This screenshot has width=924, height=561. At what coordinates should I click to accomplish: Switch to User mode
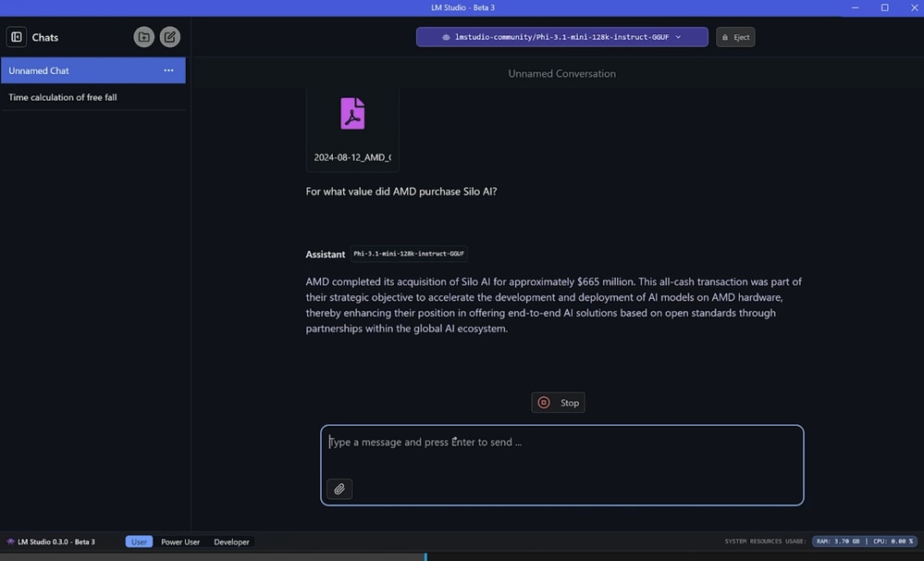click(x=139, y=542)
